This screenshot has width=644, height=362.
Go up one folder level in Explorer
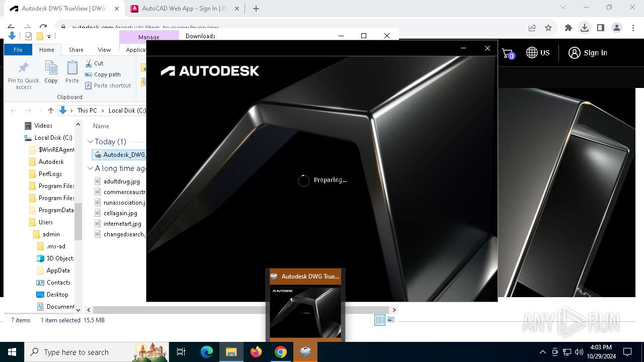(x=50, y=111)
